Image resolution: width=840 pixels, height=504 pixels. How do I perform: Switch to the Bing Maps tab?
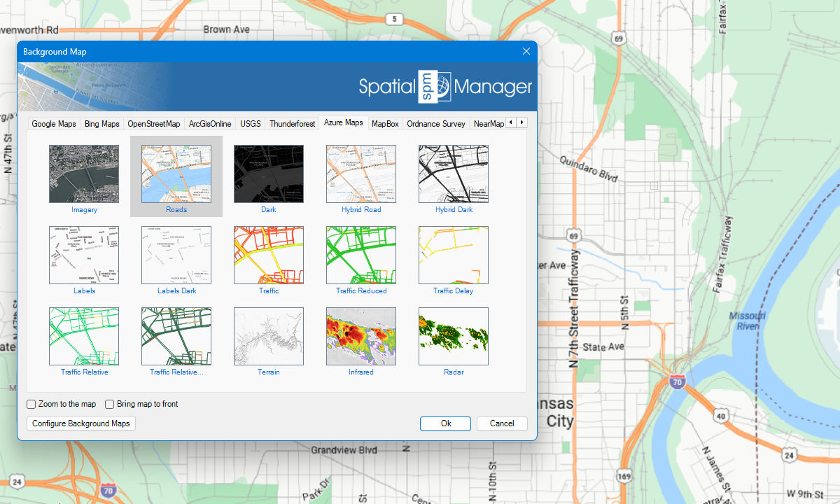coord(101,124)
